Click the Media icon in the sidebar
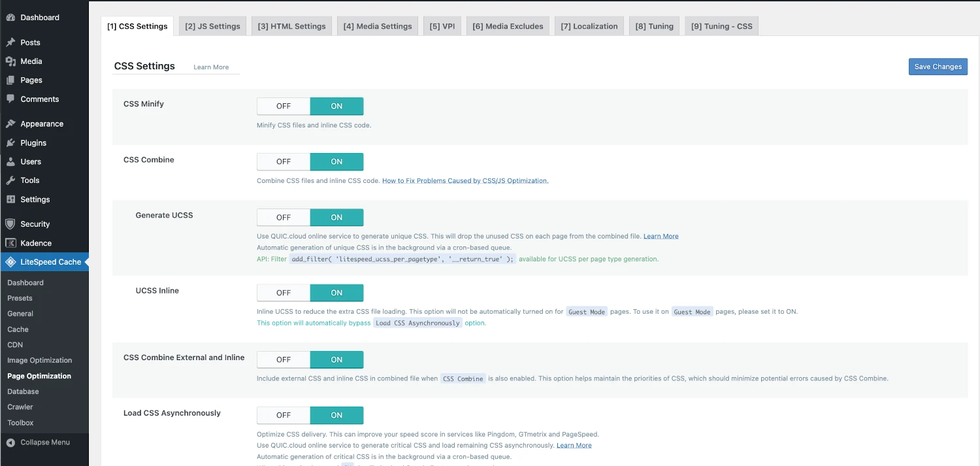Image resolution: width=980 pixels, height=466 pixels. point(10,61)
